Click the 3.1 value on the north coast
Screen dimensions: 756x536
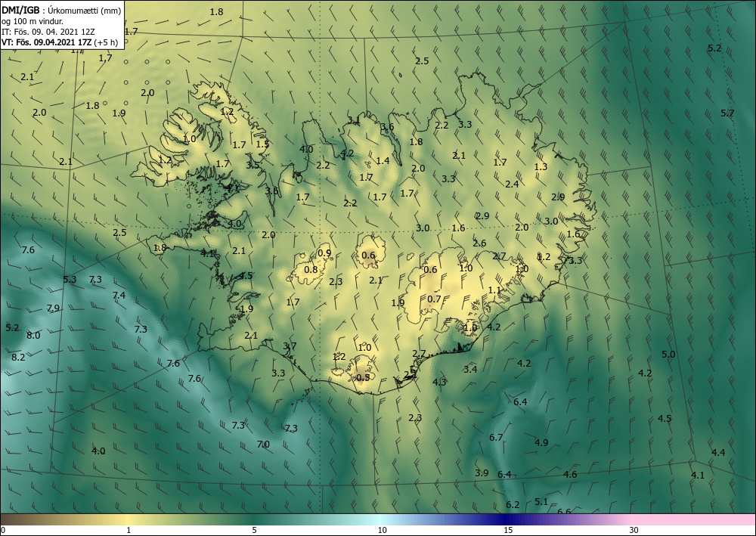coord(353,120)
